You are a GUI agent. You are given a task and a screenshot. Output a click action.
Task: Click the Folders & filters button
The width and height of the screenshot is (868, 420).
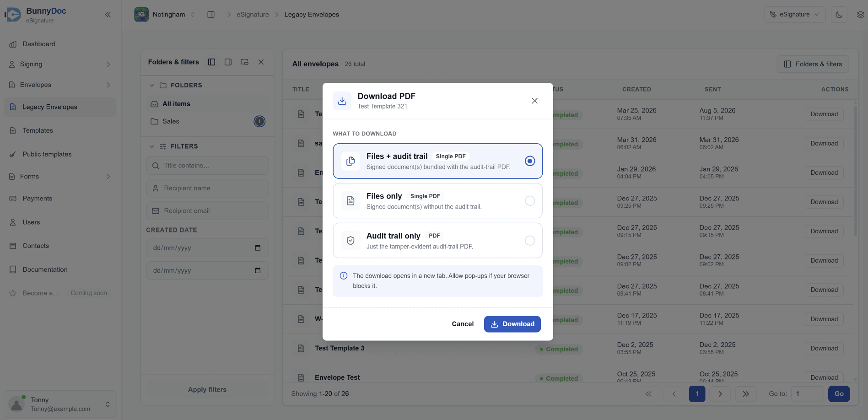(x=813, y=64)
